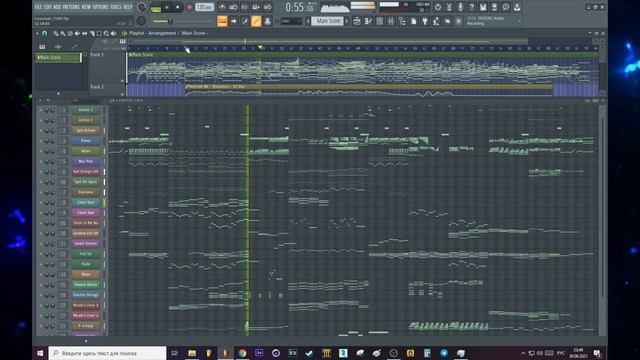Select the playlist playback speaker tool
The image size is (640, 360).
(113, 33)
